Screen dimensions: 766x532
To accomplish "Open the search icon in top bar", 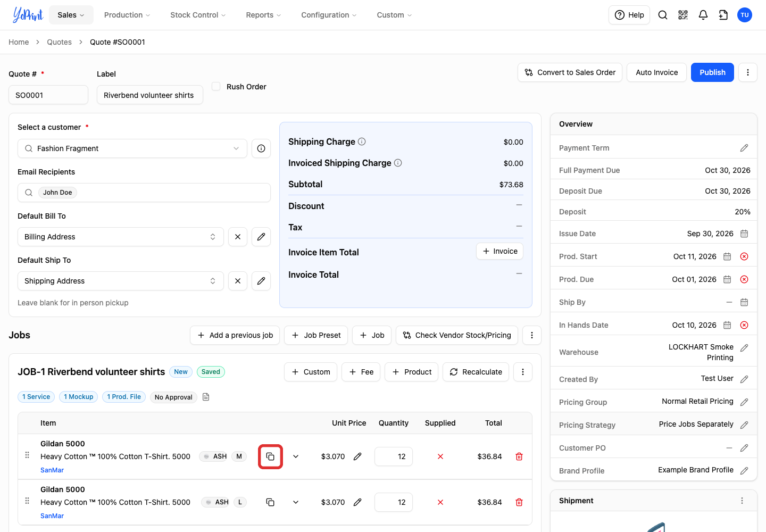I will point(663,15).
